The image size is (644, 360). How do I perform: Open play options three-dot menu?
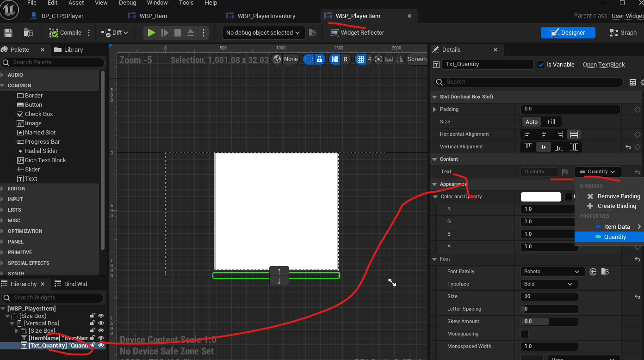point(204,33)
